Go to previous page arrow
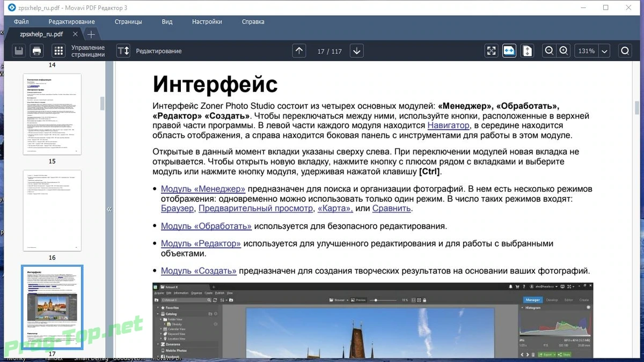Viewport: 644px width, 362px height. coord(299,51)
